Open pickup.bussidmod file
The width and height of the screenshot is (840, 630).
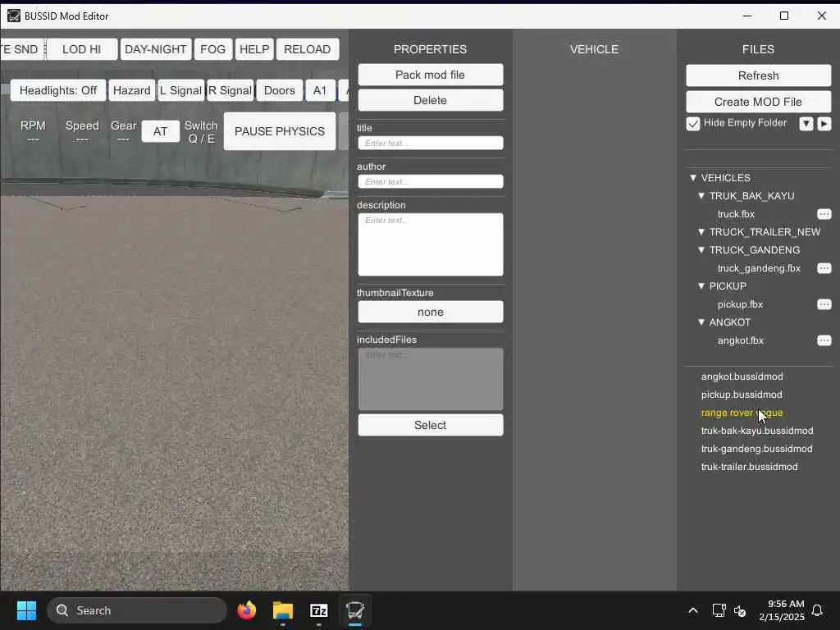[742, 395]
